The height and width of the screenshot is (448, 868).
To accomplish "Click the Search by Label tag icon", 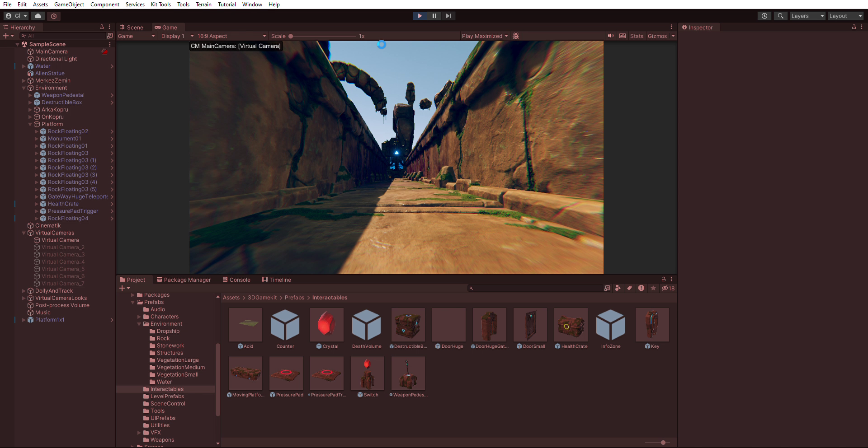I will (629, 288).
